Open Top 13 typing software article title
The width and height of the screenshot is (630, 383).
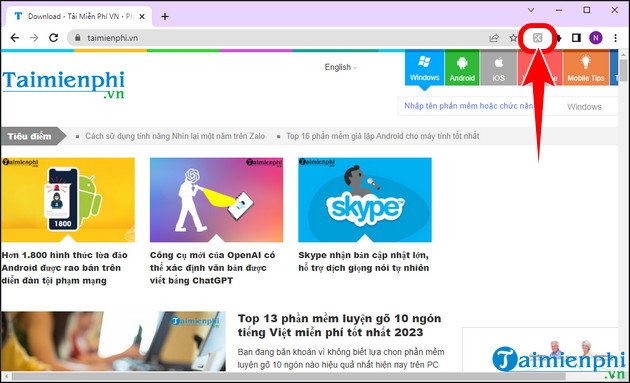point(340,325)
